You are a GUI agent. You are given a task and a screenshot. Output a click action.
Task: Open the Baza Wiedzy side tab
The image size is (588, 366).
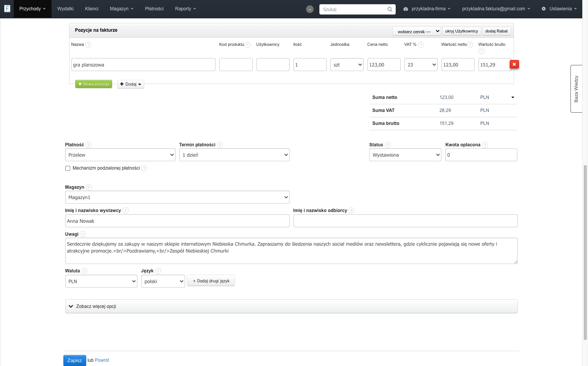(576, 89)
